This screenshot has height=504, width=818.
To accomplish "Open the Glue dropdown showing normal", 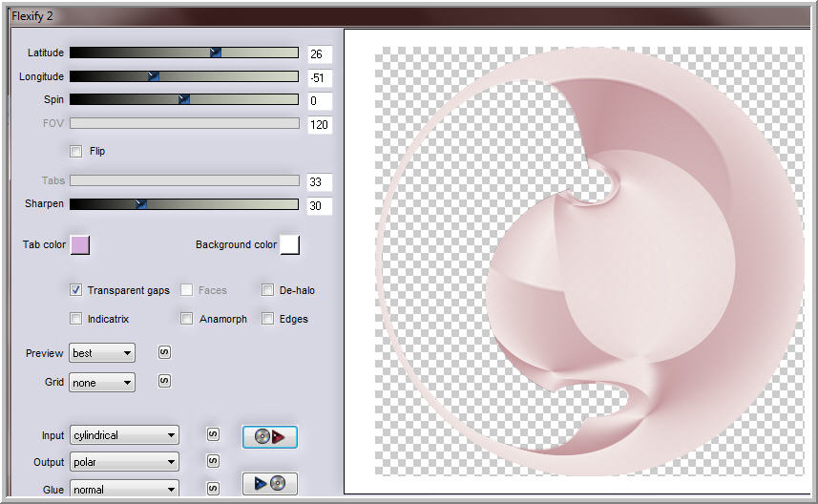I will pos(124,489).
